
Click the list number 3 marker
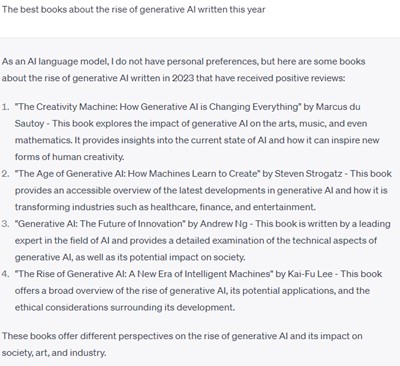tap(6, 224)
